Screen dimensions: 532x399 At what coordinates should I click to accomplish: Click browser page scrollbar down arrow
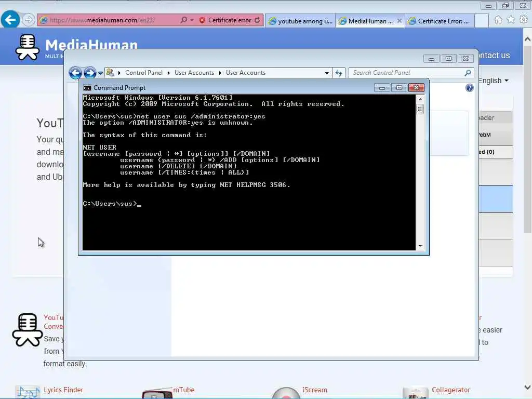click(528, 387)
